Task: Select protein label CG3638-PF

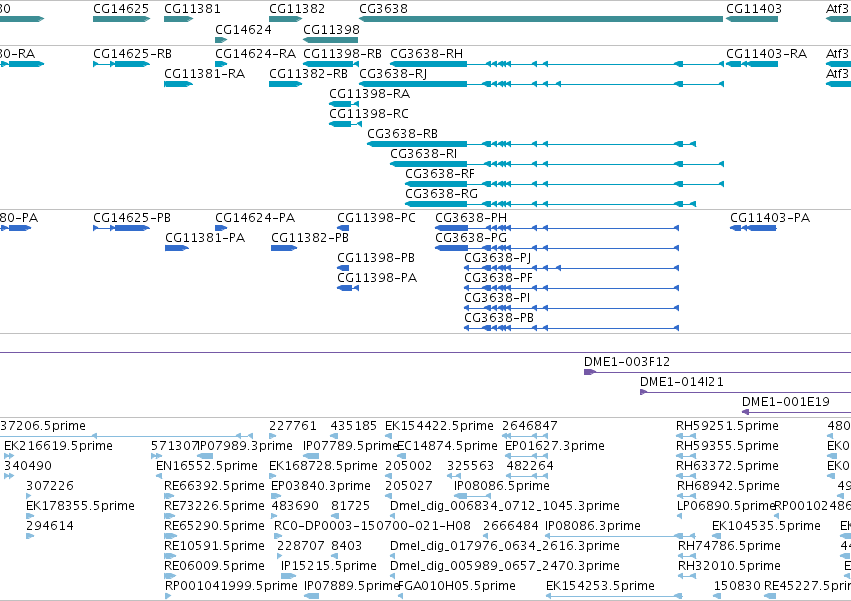Action: 498,278
